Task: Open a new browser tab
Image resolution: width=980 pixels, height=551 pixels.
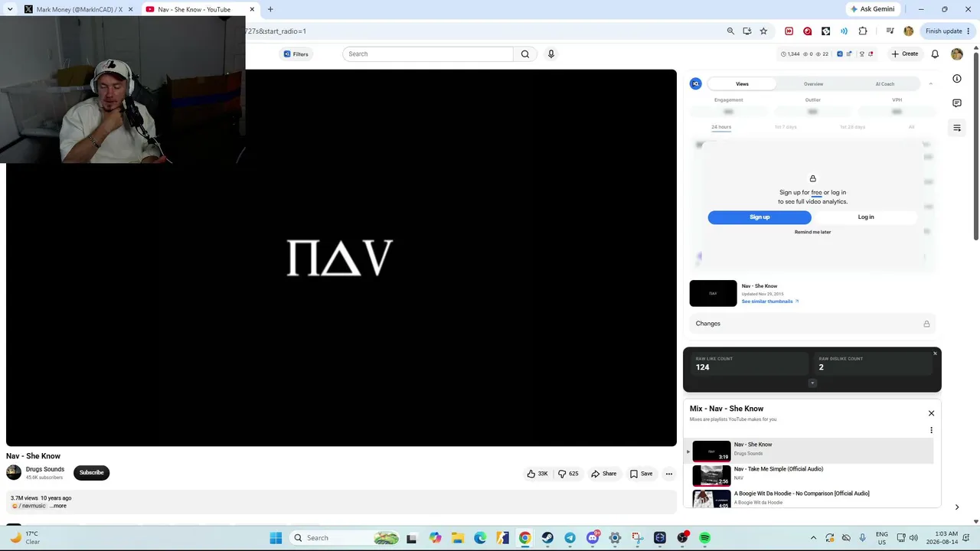Action: pos(270,9)
